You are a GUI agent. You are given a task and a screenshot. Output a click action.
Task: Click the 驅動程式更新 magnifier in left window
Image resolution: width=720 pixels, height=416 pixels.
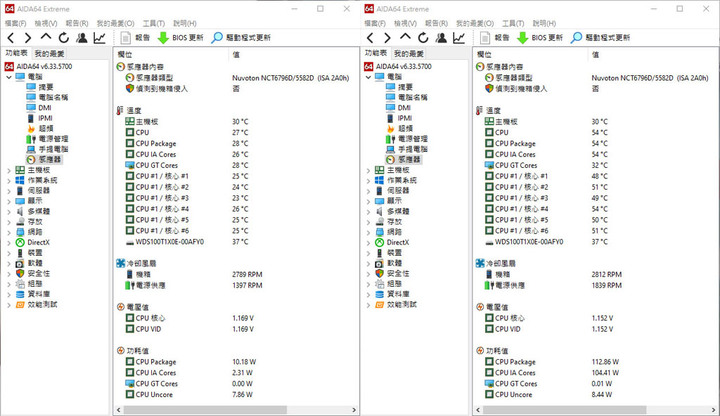click(x=217, y=38)
